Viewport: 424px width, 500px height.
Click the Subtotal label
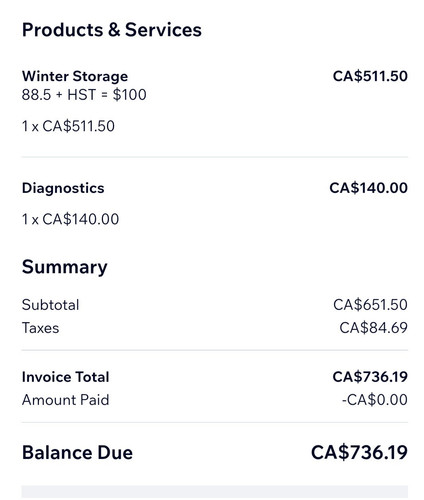(50, 305)
